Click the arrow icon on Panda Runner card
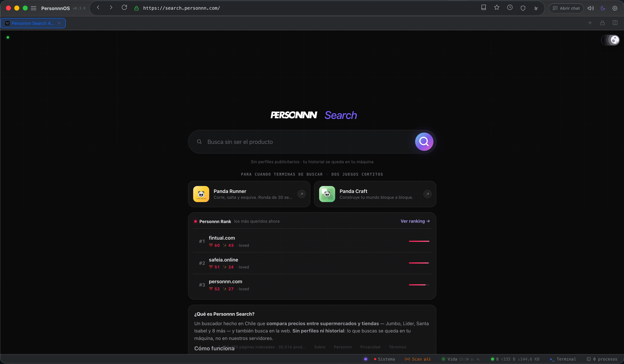 click(301, 194)
